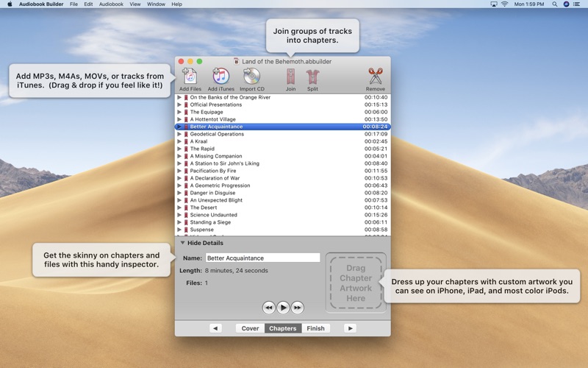Viewport: 588px width, 368px height.
Task: Join the selected tracks with the Join icon
Action: (x=290, y=77)
